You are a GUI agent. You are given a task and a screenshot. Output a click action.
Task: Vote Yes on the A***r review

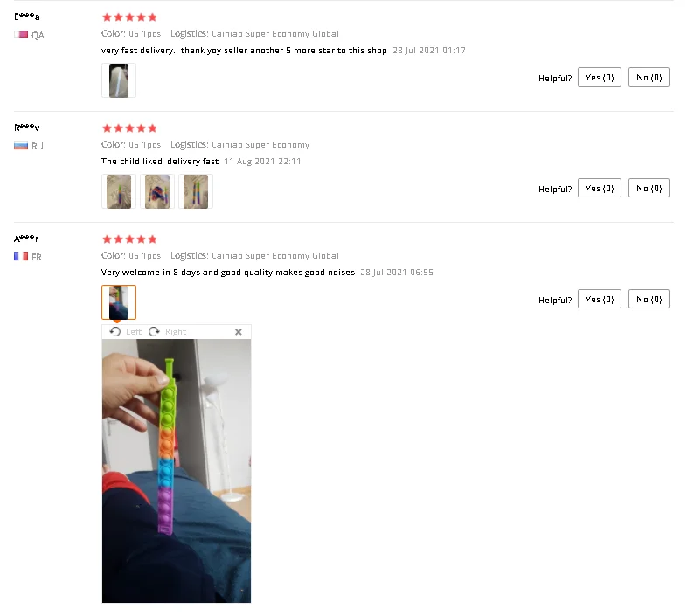click(x=600, y=299)
